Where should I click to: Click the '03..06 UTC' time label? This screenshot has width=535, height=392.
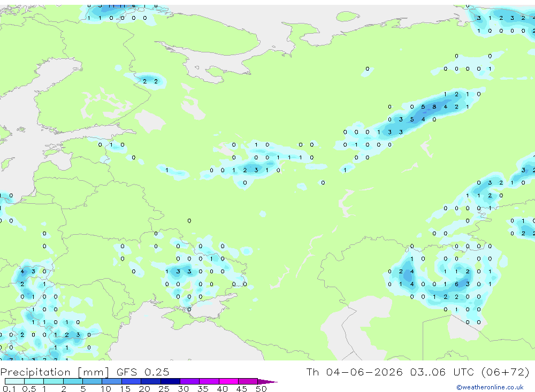pyautogui.click(x=442, y=372)
